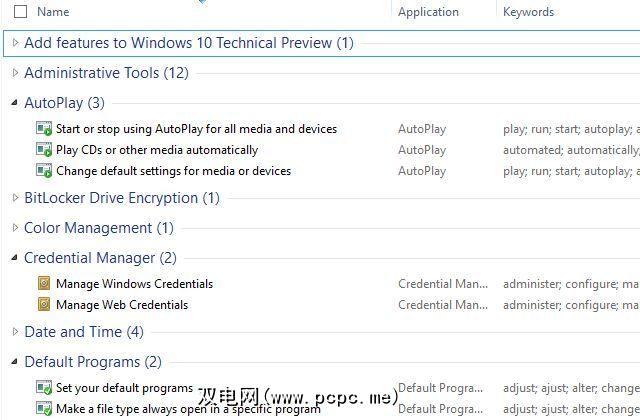Expand the Administrative Tools group
Viewport: 640px width, 420px height.
point(15,73)
